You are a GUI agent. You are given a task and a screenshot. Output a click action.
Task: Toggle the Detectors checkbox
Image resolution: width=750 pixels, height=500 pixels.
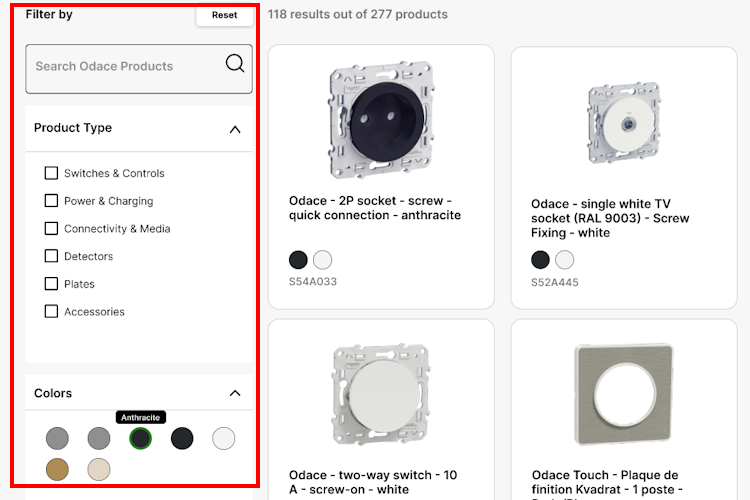(52, 256)
